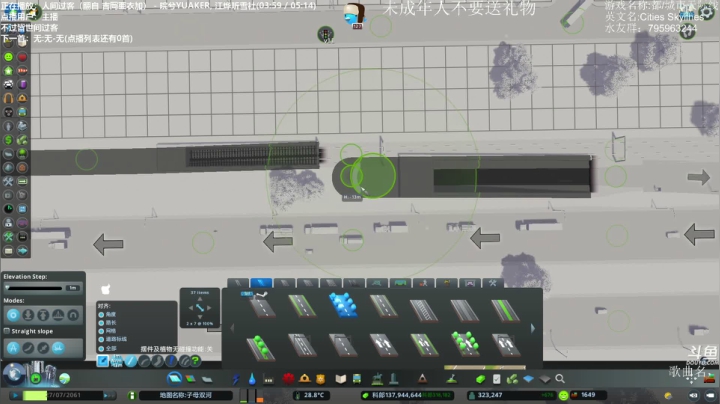
Task: Select the first two-lane road thumbnail
Action: (x=261, y=305)
